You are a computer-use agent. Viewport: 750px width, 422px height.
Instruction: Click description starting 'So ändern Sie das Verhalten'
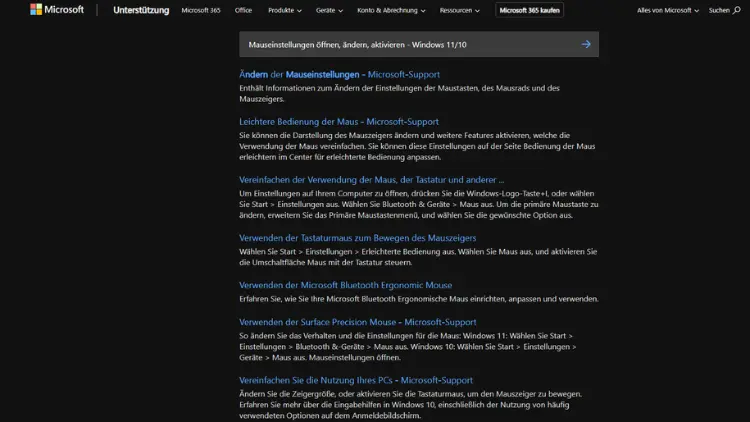tap(408, 347)
